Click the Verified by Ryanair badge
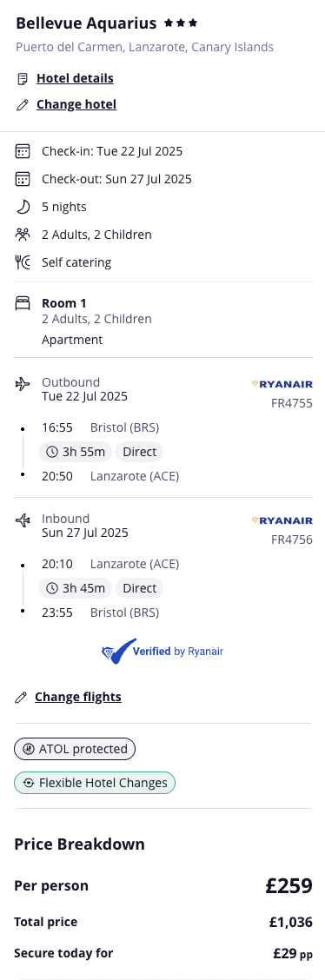The height and width of the screenshot is (980, 325). (x=162, y=652)
